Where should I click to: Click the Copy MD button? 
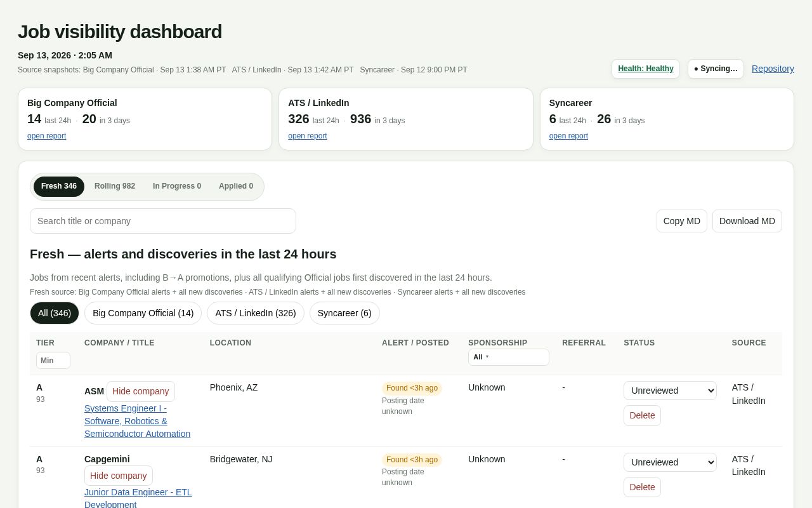682,221
